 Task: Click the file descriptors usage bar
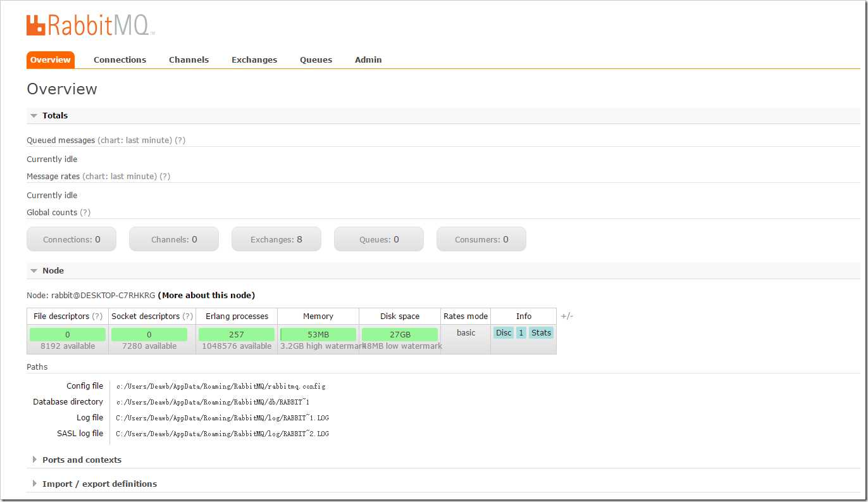(x=68, y=334)
